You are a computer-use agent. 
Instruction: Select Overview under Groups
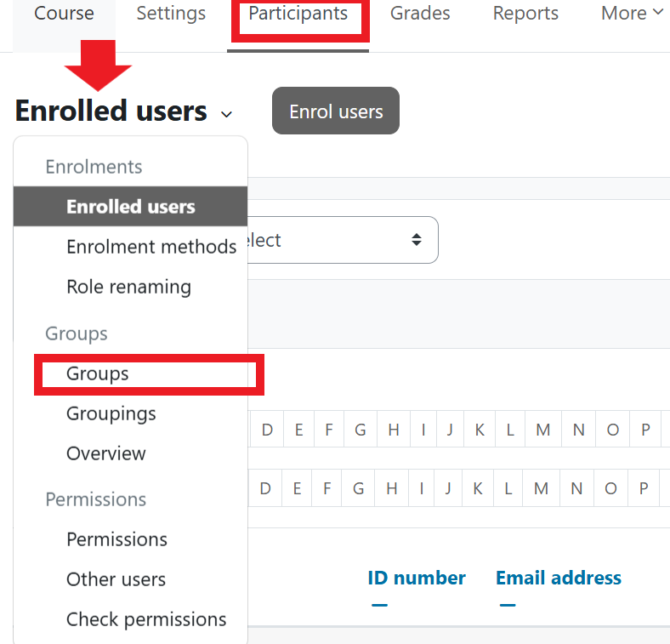click(x=106, y=453)
